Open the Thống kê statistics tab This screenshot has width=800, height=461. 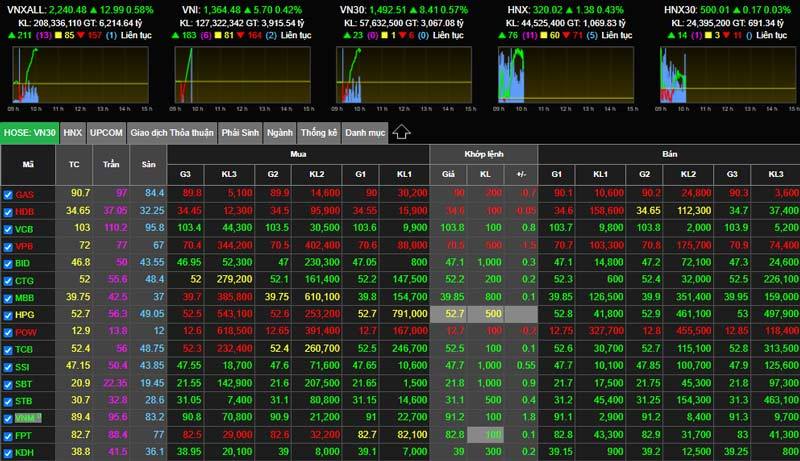pyautogui.click(x=319, y=132)
